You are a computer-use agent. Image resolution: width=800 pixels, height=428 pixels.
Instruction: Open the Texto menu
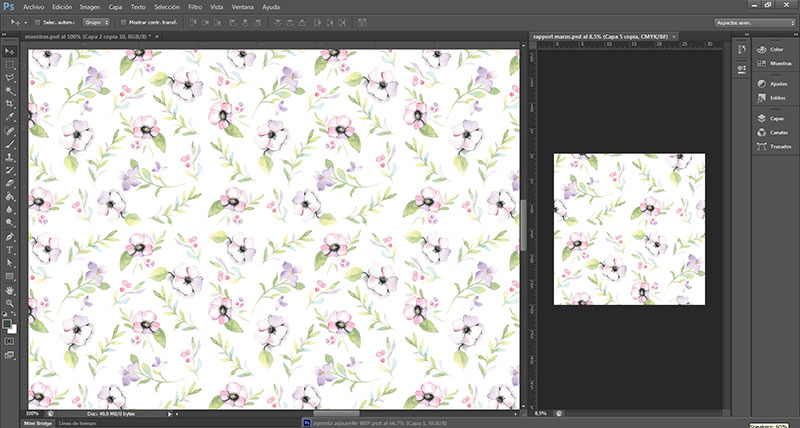138,7
